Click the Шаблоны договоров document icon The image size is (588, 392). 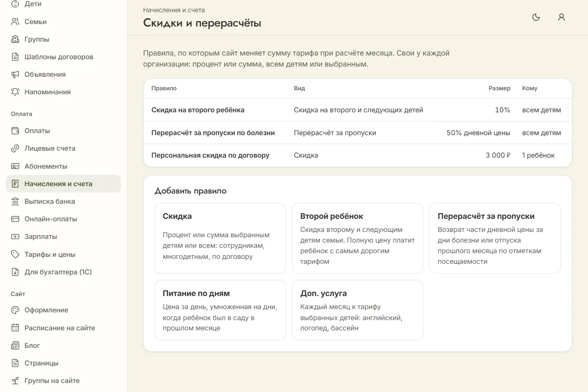click(15, 57)
